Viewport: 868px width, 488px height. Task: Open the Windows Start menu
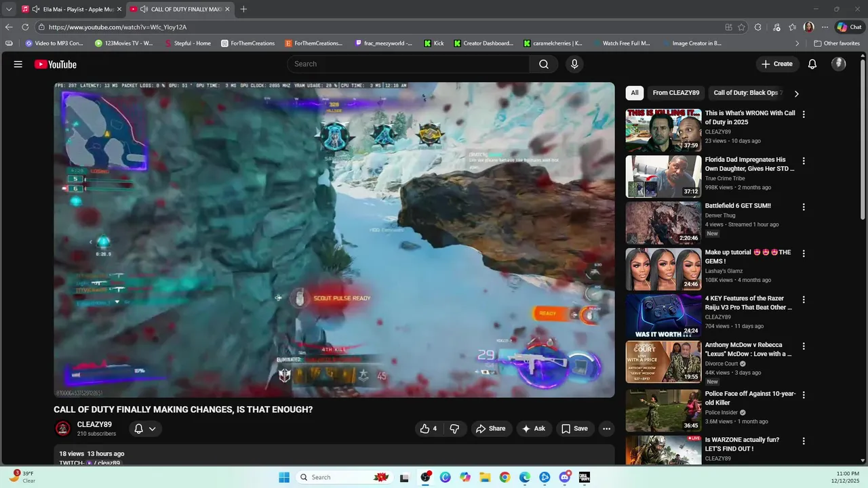point(284,477)
